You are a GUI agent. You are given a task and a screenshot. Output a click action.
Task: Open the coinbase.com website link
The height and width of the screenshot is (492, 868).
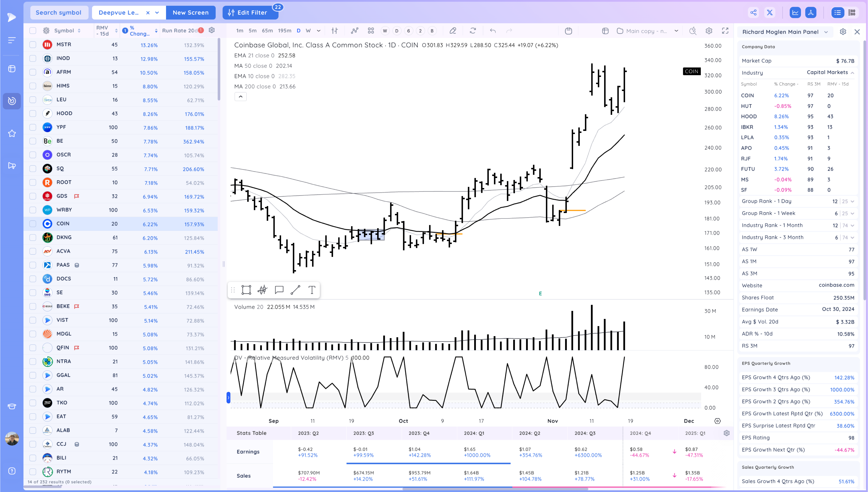point(836,285)
